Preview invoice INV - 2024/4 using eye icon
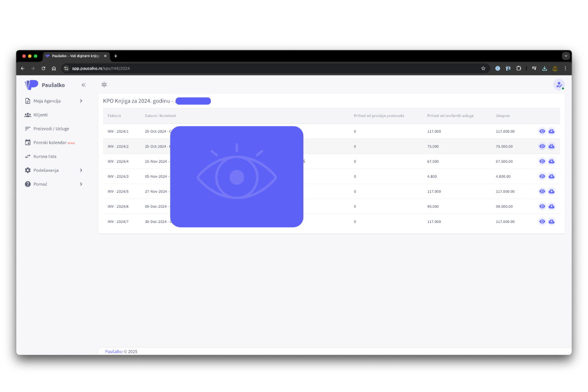The width and height of the screenshot is (588, 392). coord(542,161)
